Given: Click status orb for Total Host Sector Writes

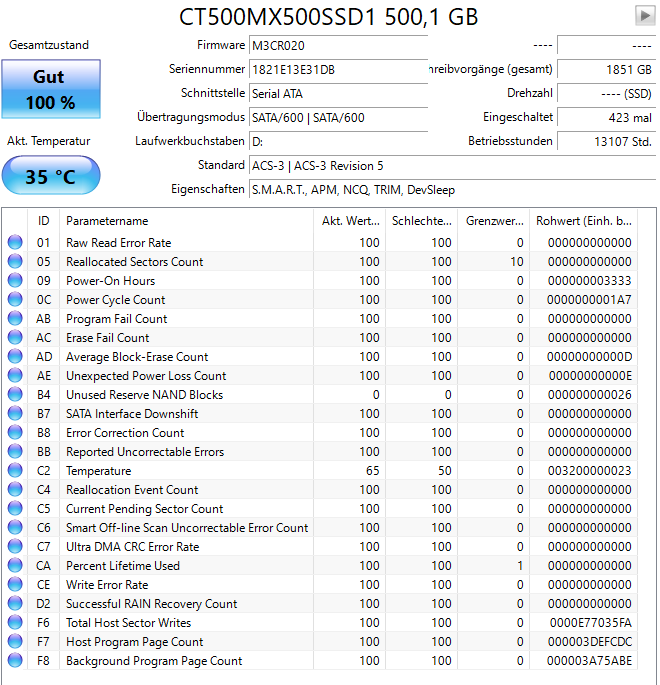Looking at the screenshot, I should coord(15,622).
